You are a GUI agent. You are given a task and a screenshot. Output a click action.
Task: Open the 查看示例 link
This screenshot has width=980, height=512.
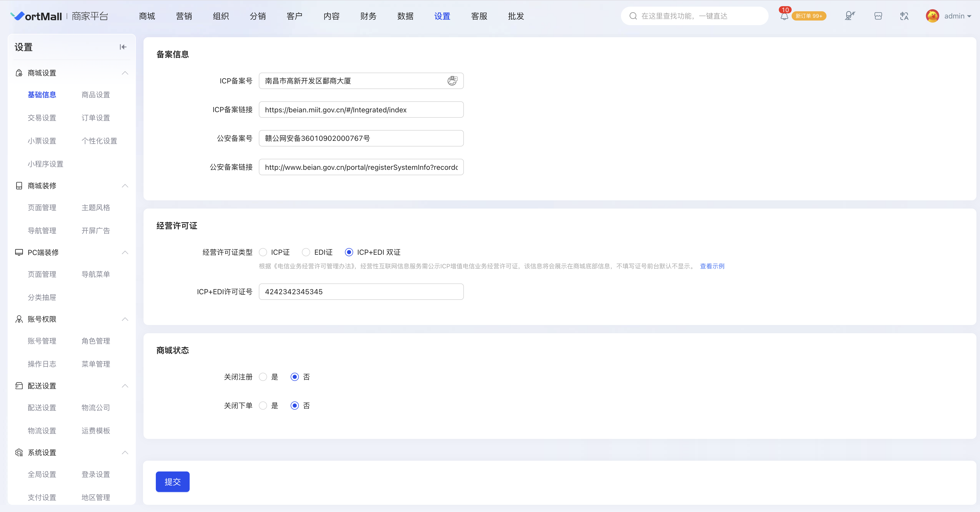[712, 266]
